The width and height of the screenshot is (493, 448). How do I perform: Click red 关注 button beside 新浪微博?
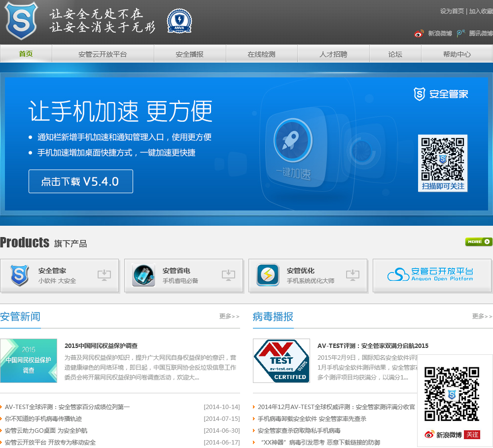(472, 435)
